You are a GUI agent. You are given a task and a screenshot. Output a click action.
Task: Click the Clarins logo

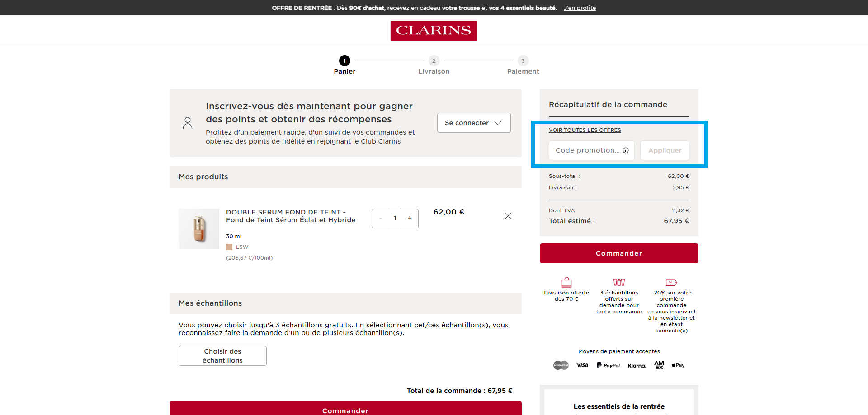pyautogui.click(x=434, y=31)
